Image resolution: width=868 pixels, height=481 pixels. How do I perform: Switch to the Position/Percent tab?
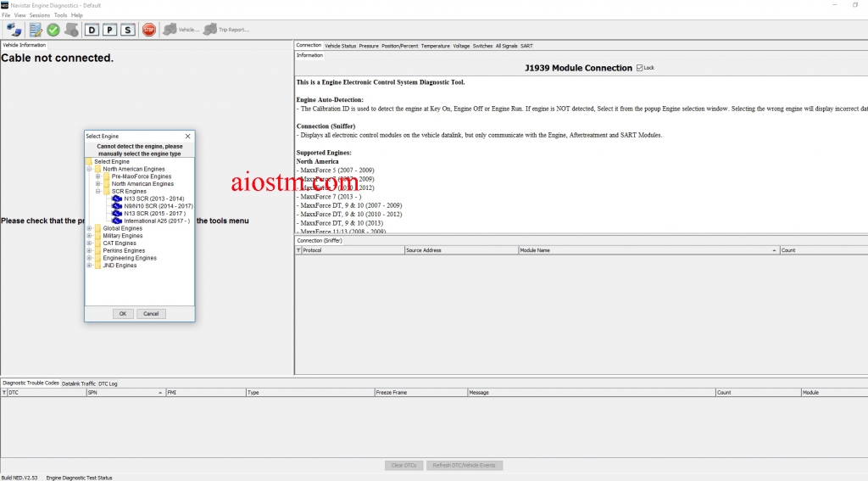(399, 46)
